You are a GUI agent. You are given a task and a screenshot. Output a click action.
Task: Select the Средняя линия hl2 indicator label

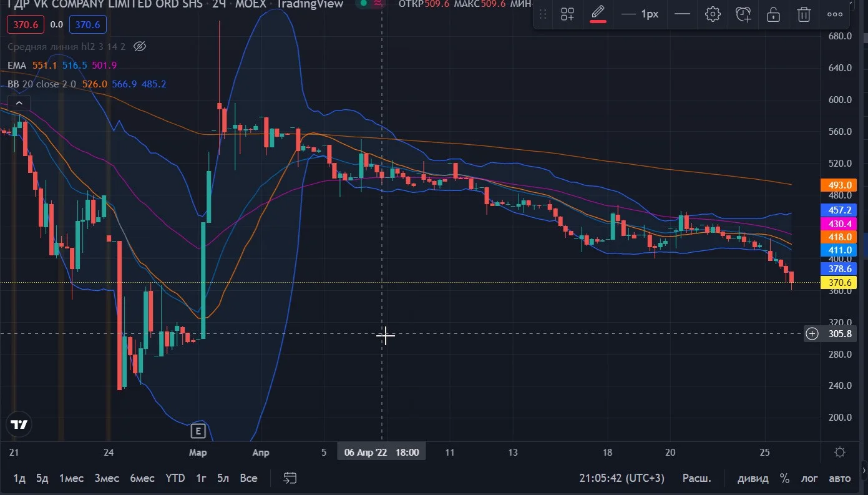point(67,47)
